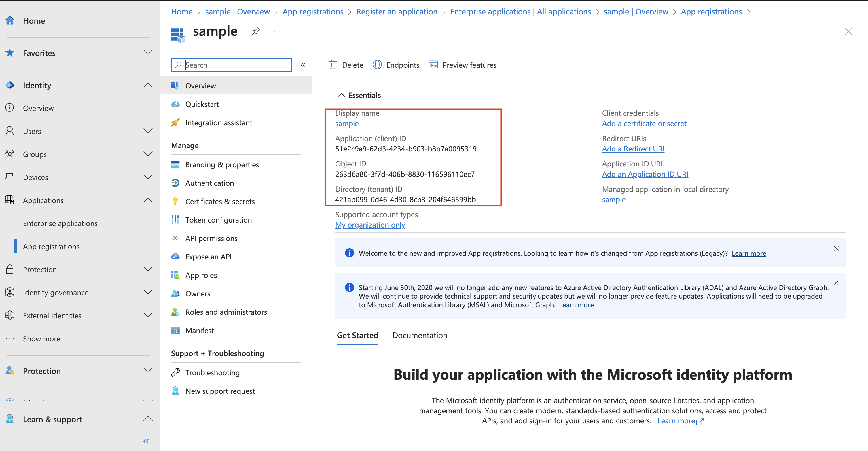Screen dimensions: 868x451
Task: Collapse the app menu double-chevron
Action: tap(303, 65)
